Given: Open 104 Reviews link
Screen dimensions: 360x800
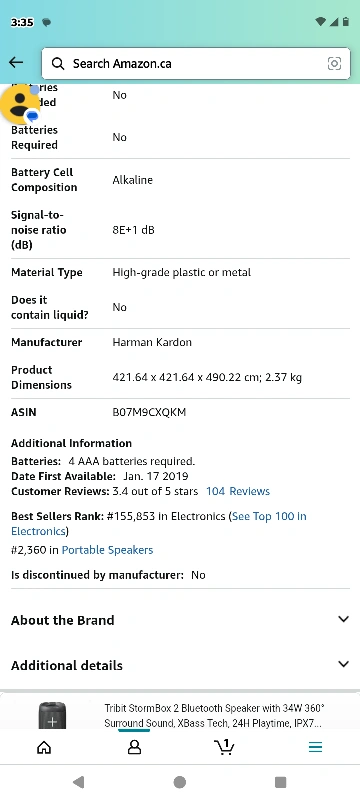Looking at the screenshot, I should tap(238, 491).
